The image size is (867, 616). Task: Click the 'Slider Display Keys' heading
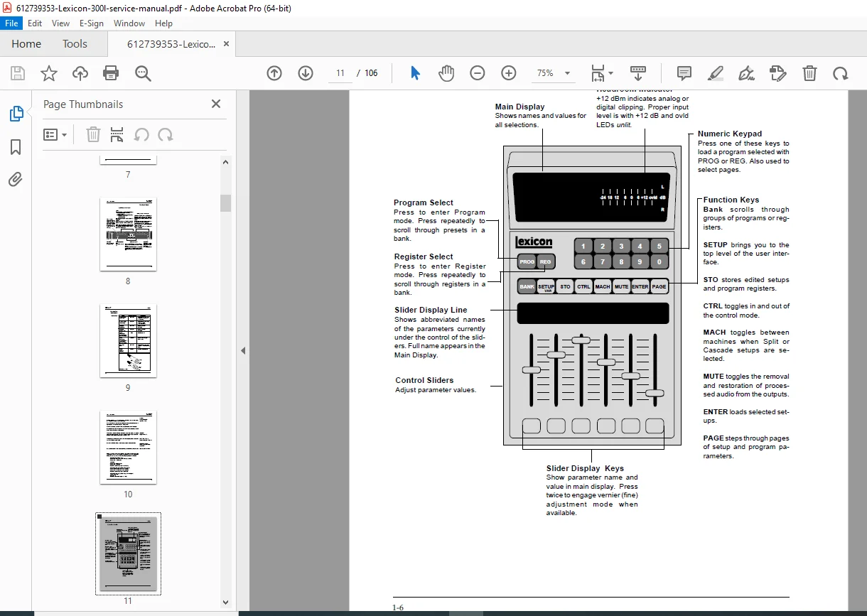(x=585, y=468)
